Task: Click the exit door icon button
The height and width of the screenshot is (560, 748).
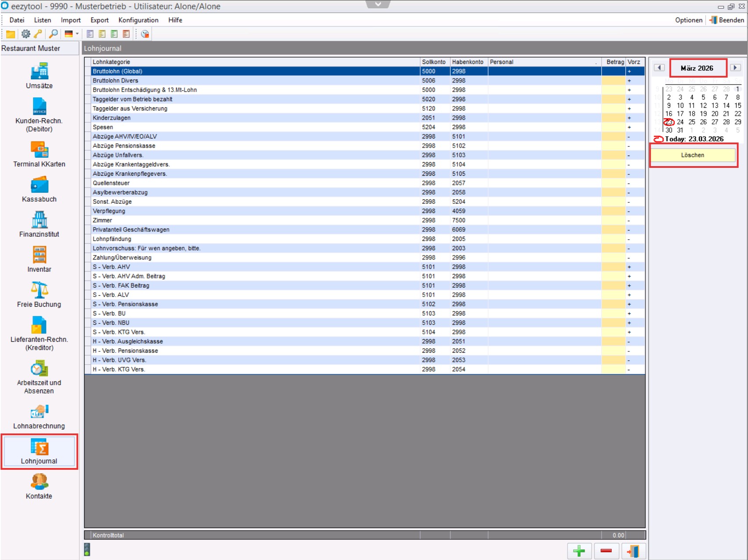Action: click(633, 551)
